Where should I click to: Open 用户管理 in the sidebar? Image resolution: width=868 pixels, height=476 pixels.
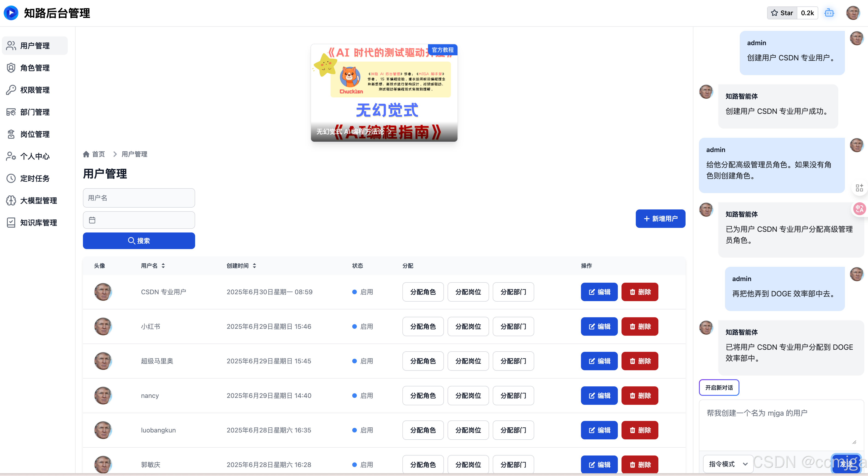point(35,46)
